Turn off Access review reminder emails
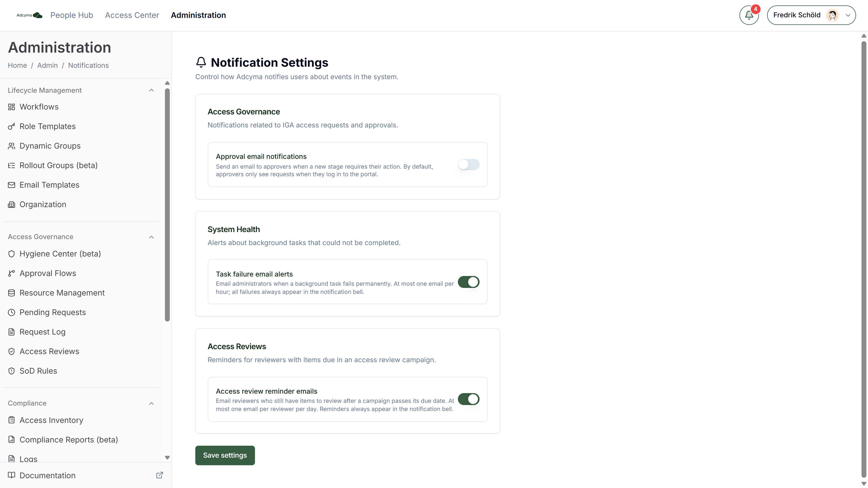The height and width of the screenshot is (488, 868). [468, 399]
